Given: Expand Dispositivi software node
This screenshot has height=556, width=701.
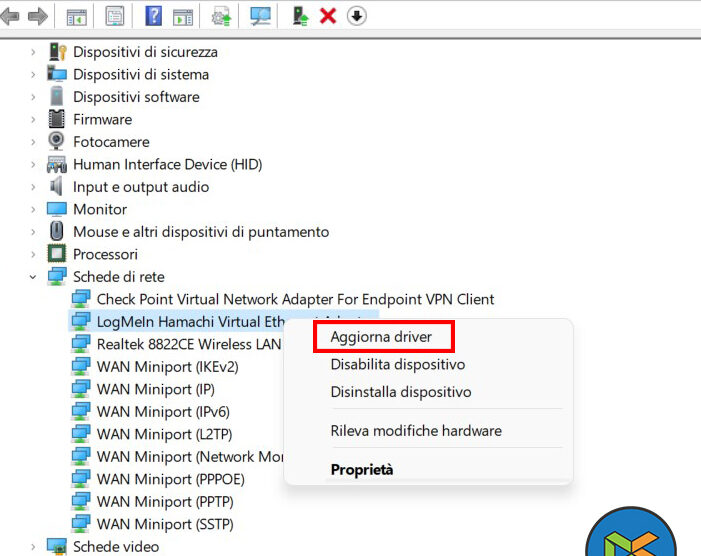Looking at the screenshot, I should pos(33,97).
